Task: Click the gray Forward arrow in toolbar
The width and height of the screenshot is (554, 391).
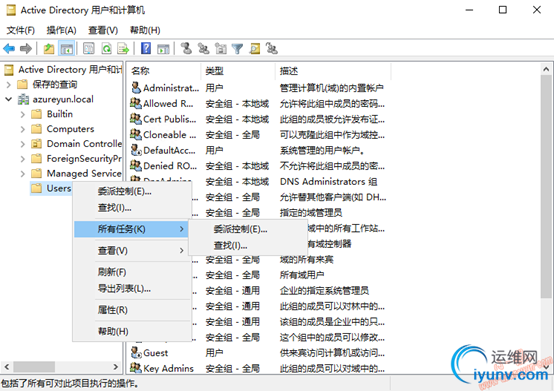Action: click(x=26, y=48)
